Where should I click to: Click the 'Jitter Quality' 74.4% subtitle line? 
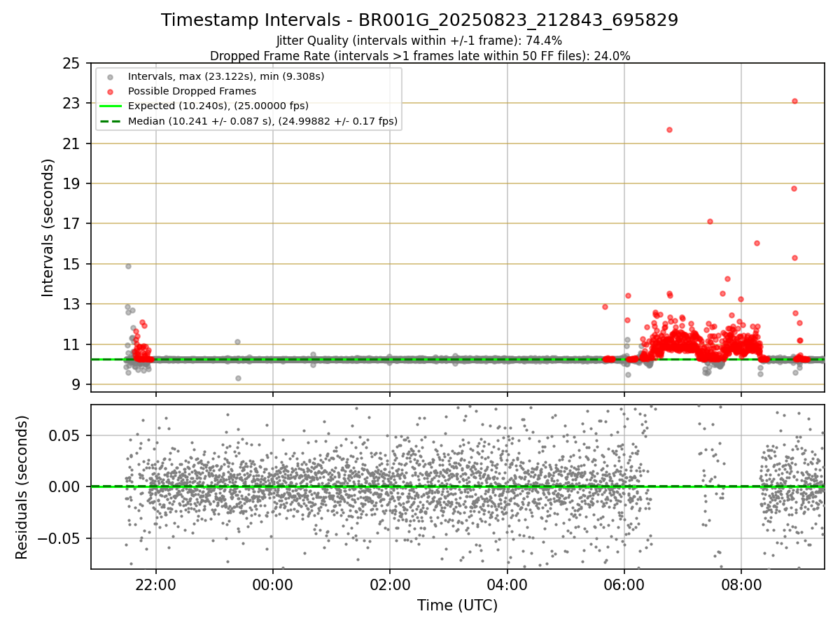coord(419,41)
